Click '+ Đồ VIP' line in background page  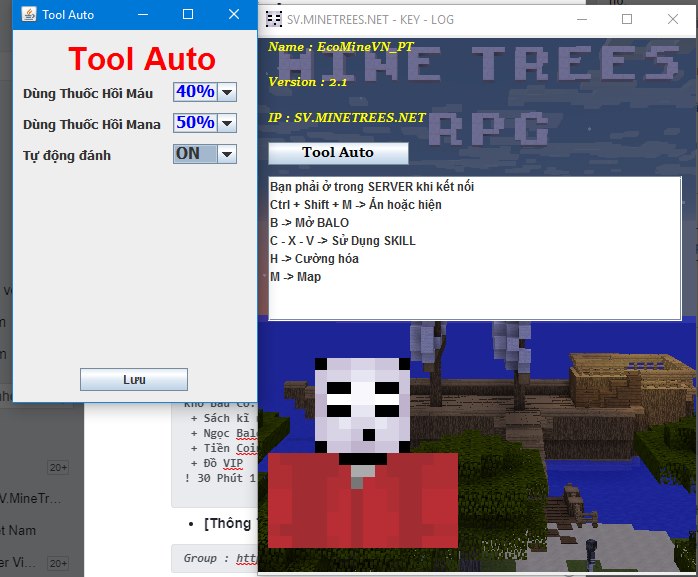click(x=217, y=463)
